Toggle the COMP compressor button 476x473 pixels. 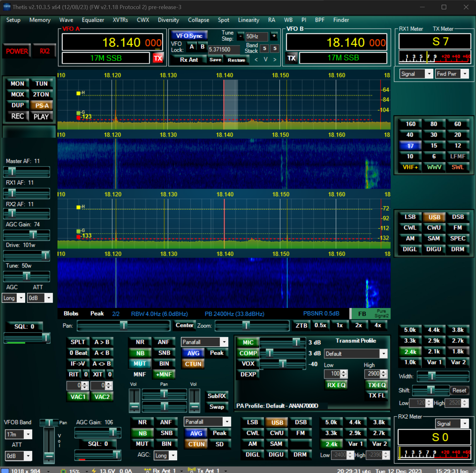point(248,353)
